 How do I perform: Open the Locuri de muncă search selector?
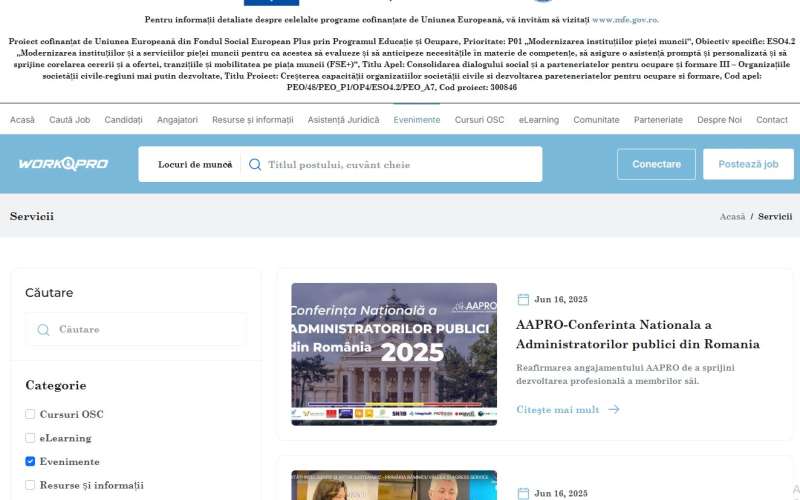coord(195,164)
